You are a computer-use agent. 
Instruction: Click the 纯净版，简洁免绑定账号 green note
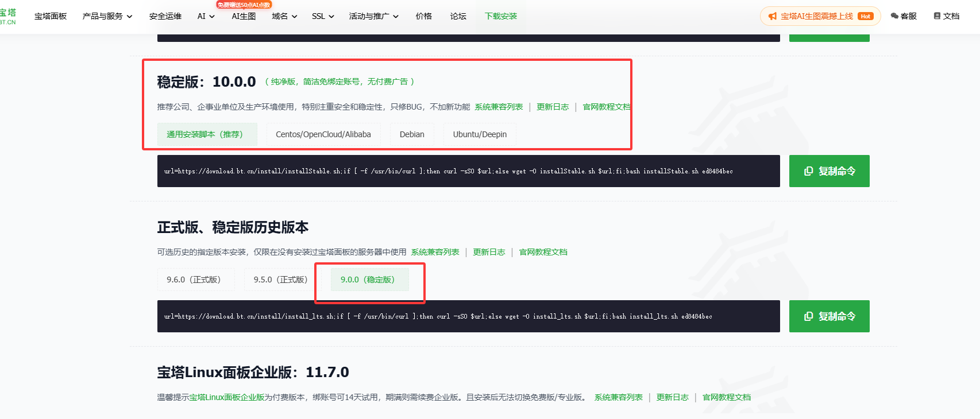point(339,82)
